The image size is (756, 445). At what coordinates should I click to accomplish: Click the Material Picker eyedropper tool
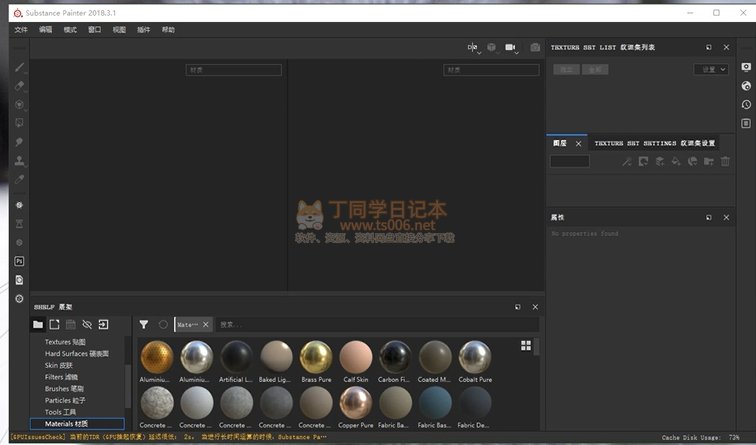(x=19, y=179)
